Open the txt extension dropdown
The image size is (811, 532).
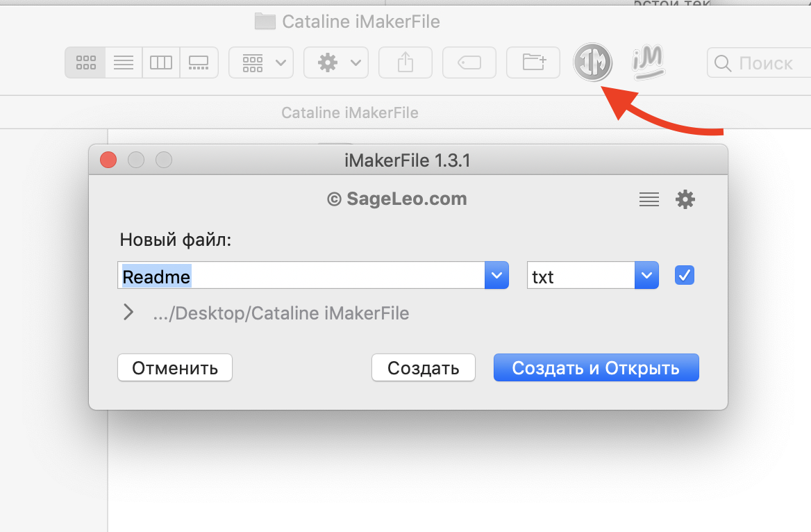click(646, 276)
